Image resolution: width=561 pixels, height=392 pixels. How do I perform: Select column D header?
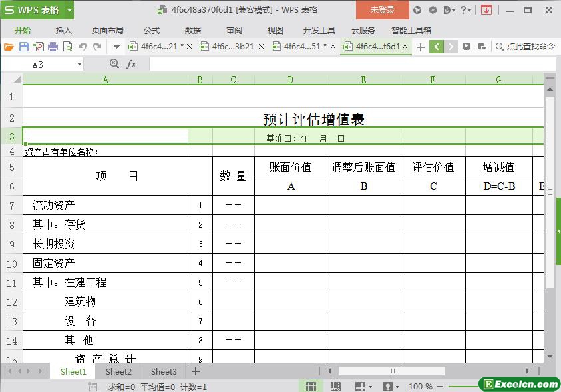pos(291,79)
